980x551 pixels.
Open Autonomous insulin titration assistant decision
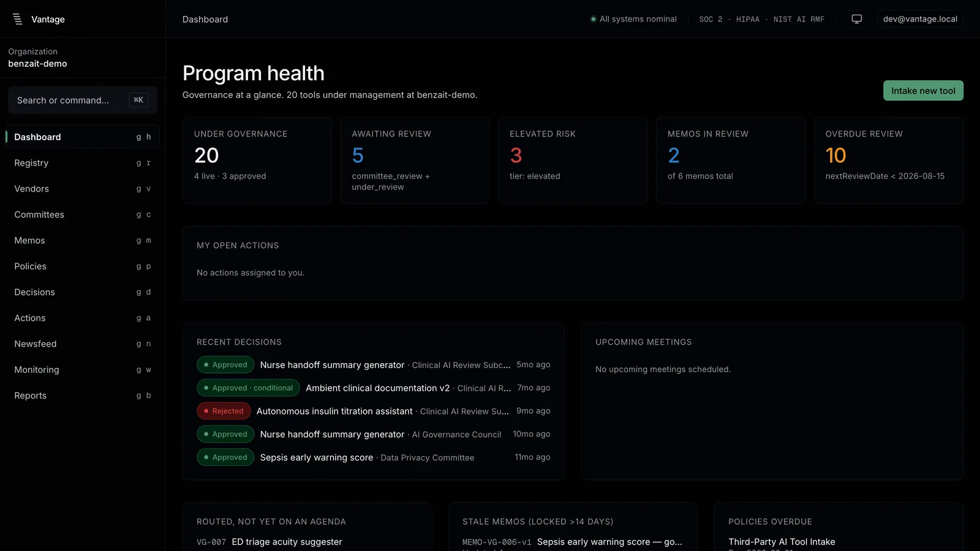click(x=374, y=411)
